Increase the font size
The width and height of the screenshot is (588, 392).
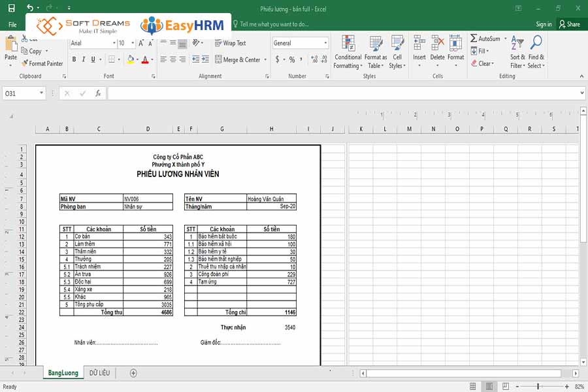tap(141, 43)
